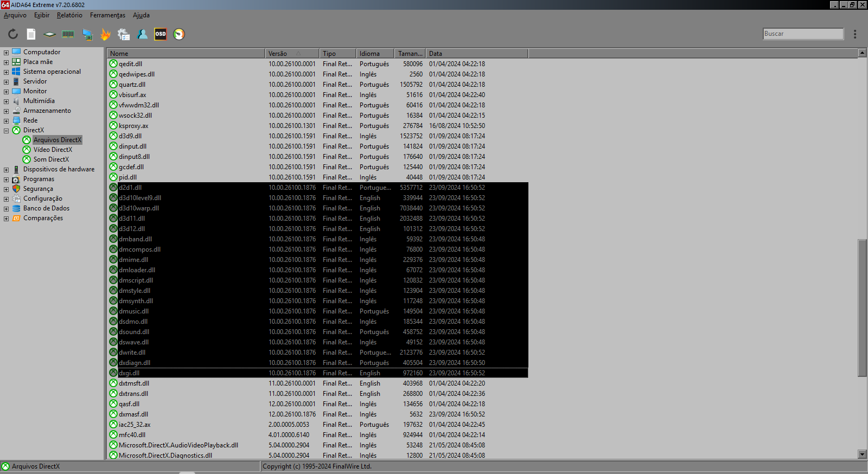Click the Refresh toolbar icon

click(x=13, y=34)
